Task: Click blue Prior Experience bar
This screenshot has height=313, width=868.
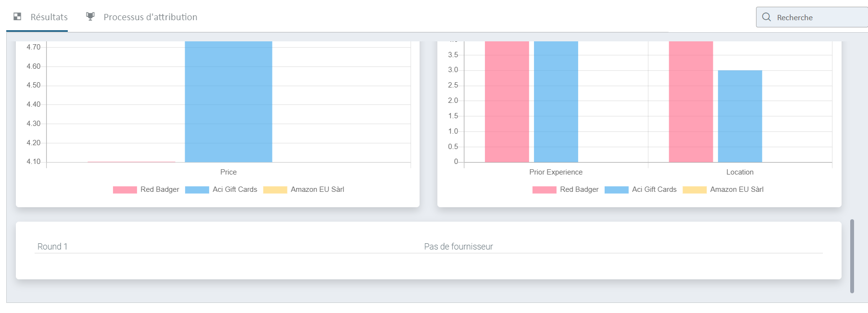Action: click(556, 101)
